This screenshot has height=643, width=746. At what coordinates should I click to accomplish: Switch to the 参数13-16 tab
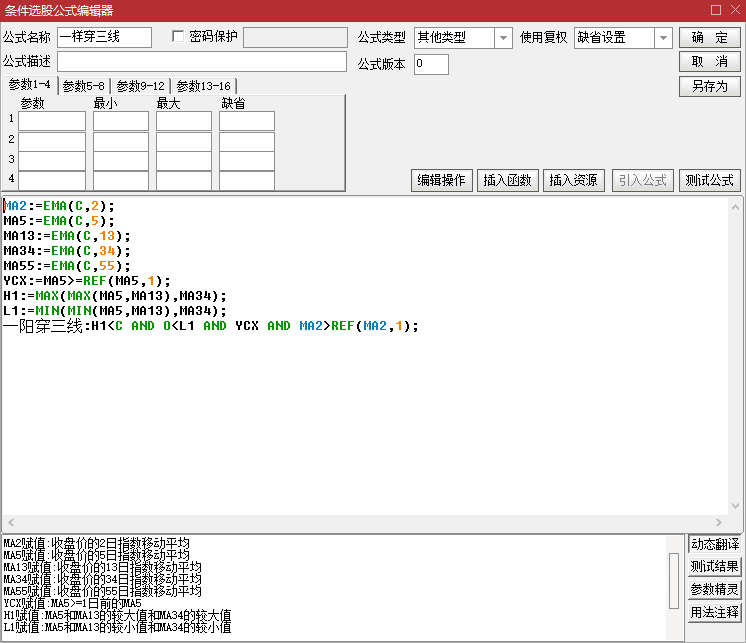pos(204,86)
